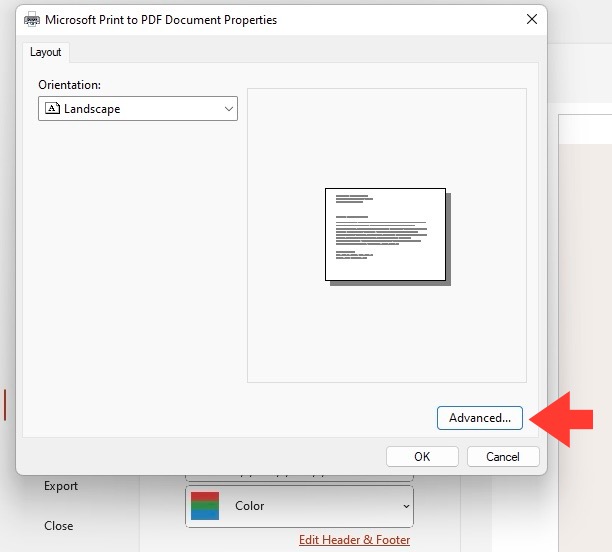
Task: Close the Document Properties dialog window
Action: (x=531, y=19)
